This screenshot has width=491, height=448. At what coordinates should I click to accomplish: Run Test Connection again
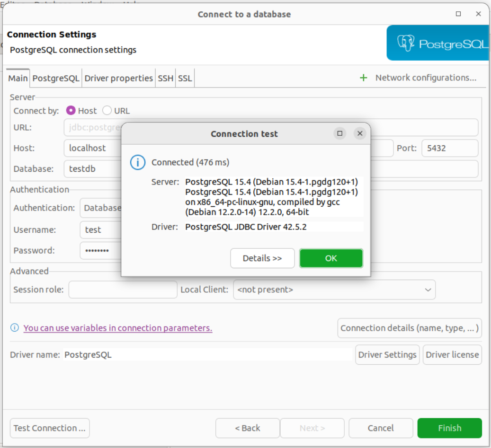click(49, 428)
